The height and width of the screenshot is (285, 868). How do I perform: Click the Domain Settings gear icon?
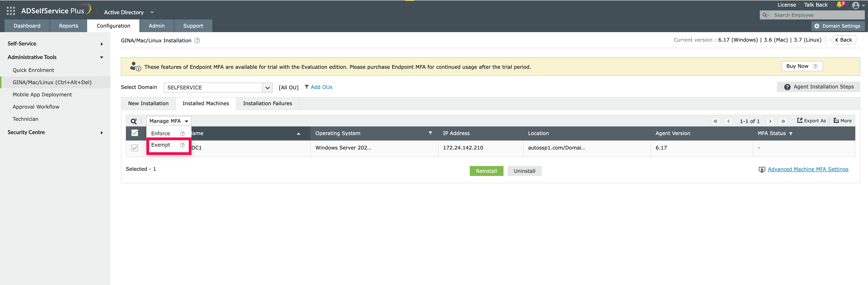coord(817,26)
